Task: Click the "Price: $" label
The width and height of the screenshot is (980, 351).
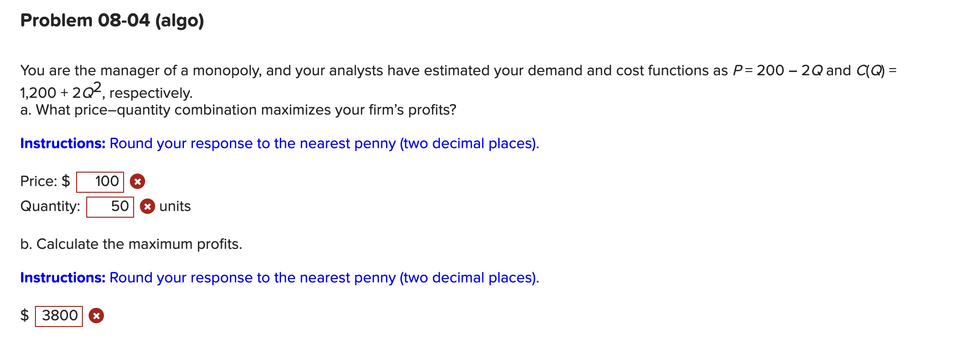Action: [x=45, y=181]
